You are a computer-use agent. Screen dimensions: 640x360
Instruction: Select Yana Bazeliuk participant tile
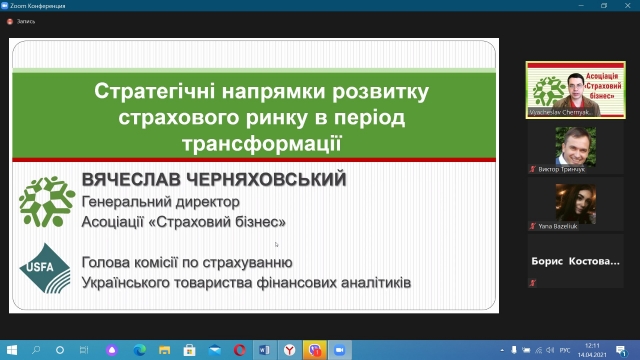coord(576,204)
